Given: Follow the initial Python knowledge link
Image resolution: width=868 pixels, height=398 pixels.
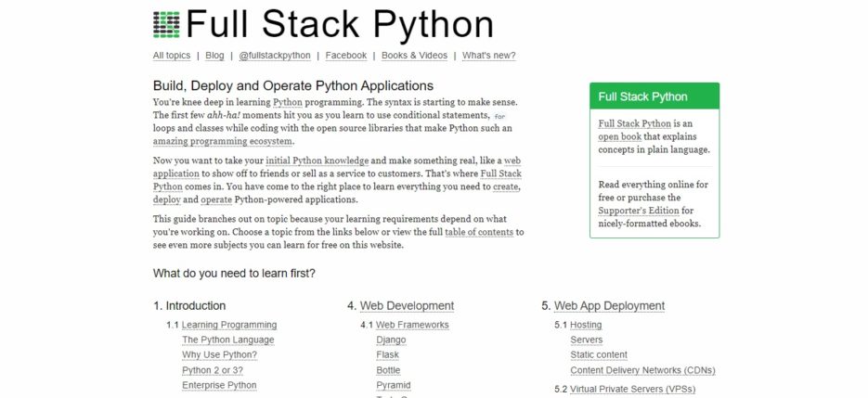Looking at the screenshot, I should point(317,160).
